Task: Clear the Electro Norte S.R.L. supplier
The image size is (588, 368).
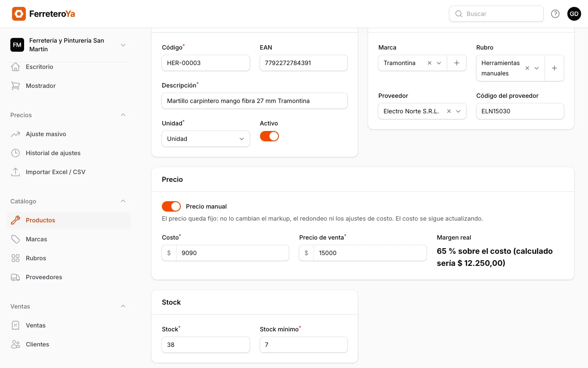Action: pos(449,111)
